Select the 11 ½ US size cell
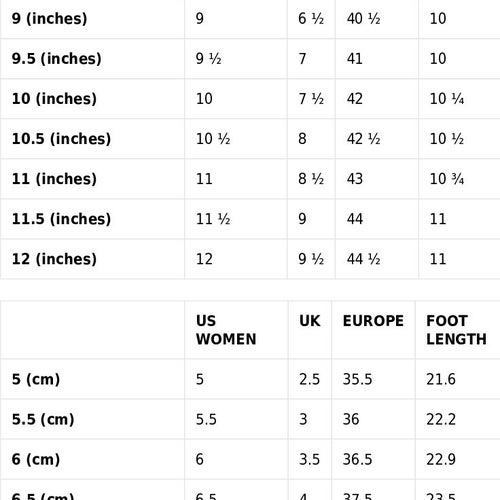Viewport: 500px width, 500px height. point(213,219)
